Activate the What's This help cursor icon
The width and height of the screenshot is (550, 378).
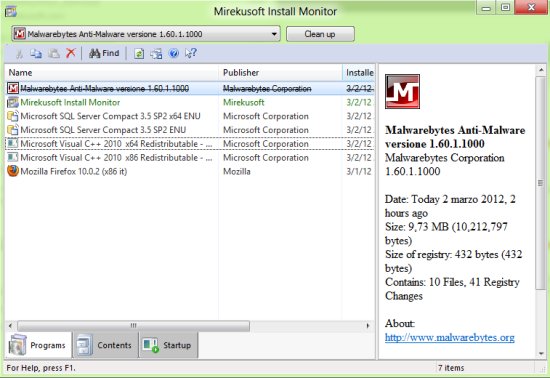coord(191,53)
